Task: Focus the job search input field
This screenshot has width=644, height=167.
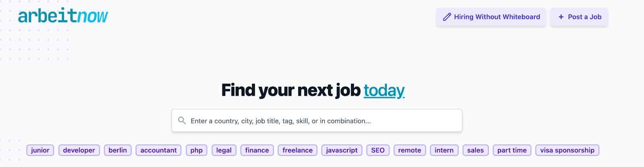Action: click(x=322, y=121)
